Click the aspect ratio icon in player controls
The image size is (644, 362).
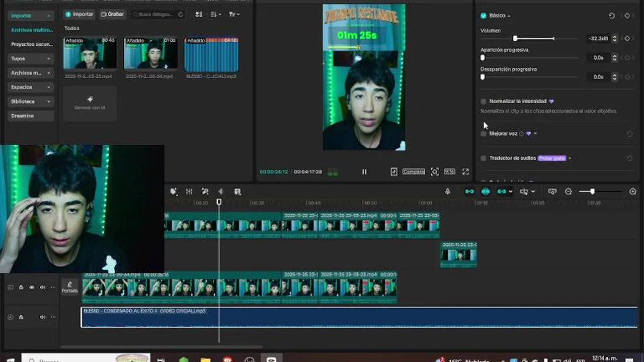(x=450, y=171)
